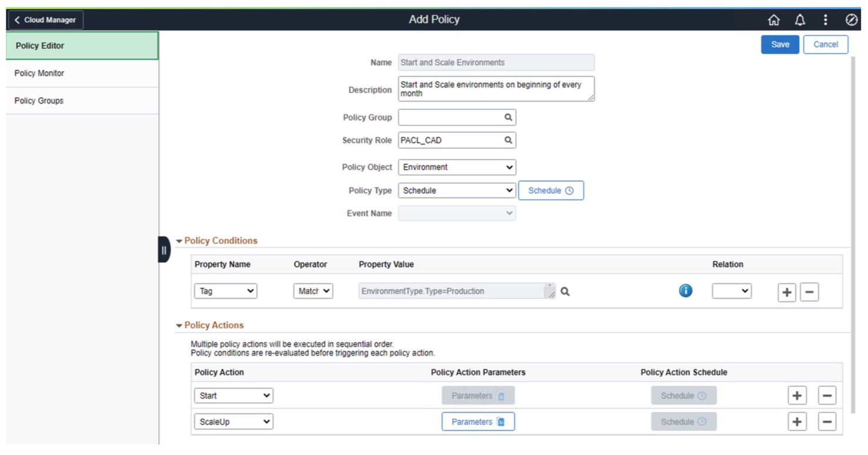Click into the Description text field

[495, 89]
